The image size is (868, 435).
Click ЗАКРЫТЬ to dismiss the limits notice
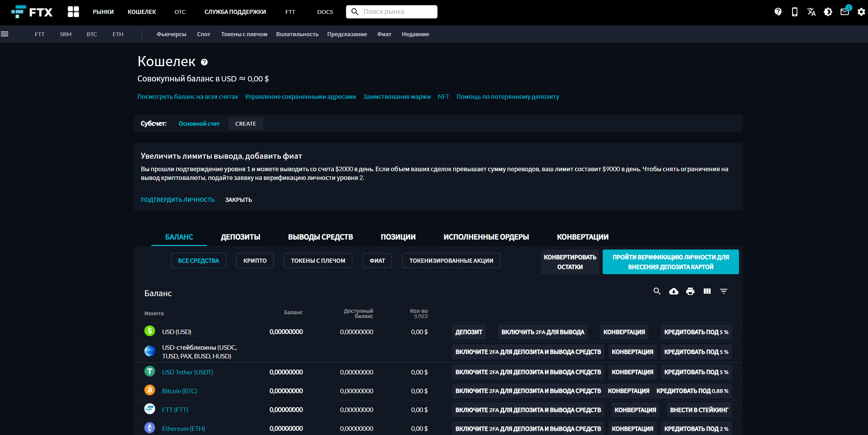tap(239, 200)
